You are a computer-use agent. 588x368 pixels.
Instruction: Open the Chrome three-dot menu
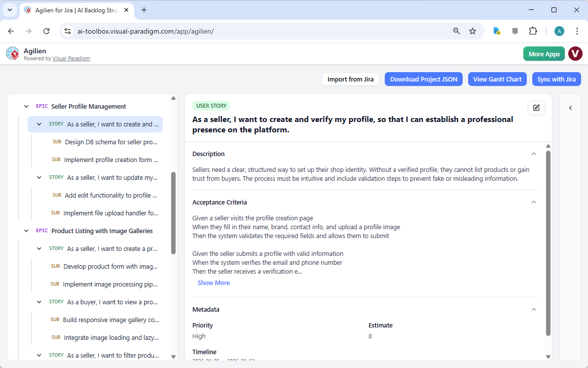click(x=577, y=31)
